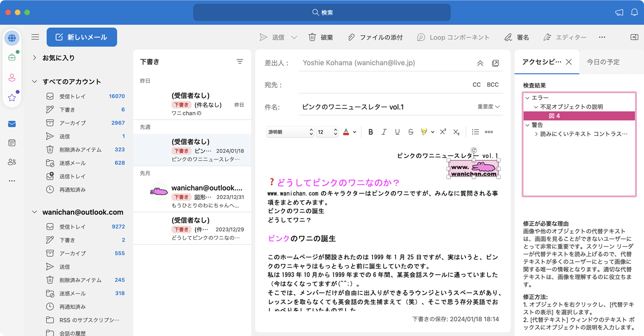Open the 游明朝 font name dropdown

290,132
